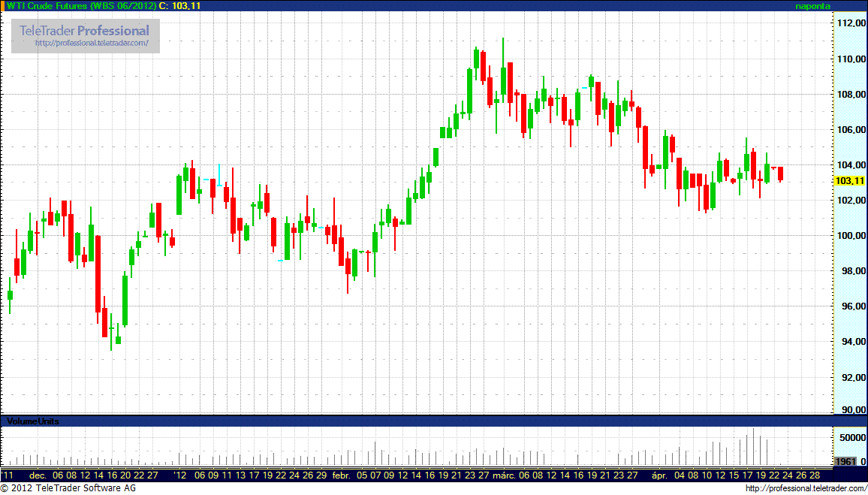Viewport: 868px width, 495px height.
Task: Click the 112,00 price axis label
Action: coord(850,23)
